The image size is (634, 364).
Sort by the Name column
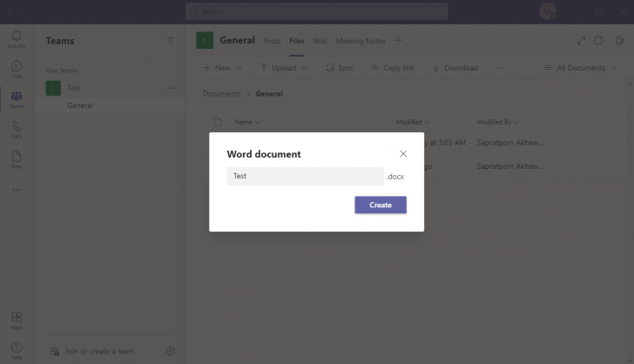click(x=247, y=122)
